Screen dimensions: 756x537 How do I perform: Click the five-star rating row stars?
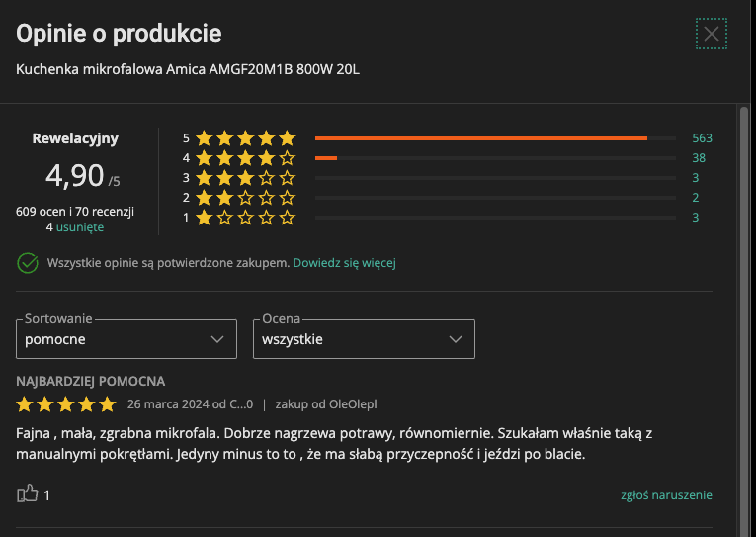(245, 138)
